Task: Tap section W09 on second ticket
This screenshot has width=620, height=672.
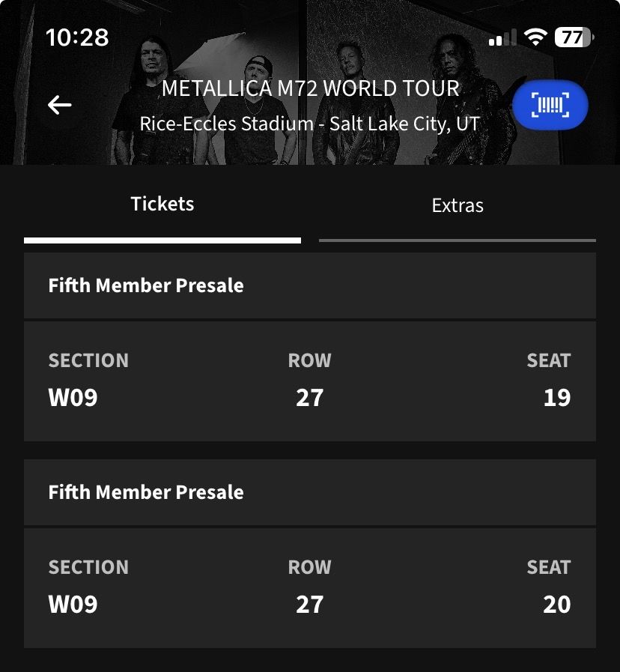Action: click(x=73, y=605)
